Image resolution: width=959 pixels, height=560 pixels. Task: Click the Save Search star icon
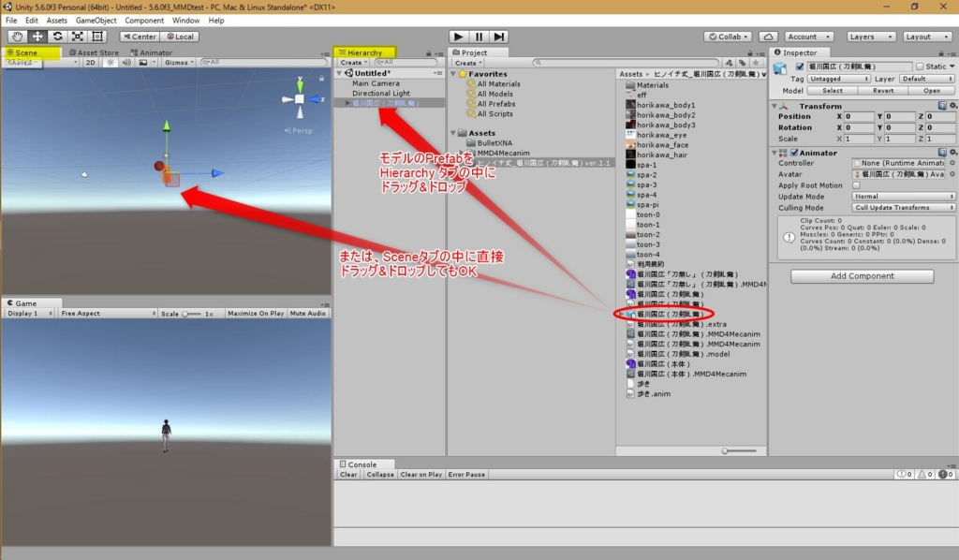coord(756,63)
